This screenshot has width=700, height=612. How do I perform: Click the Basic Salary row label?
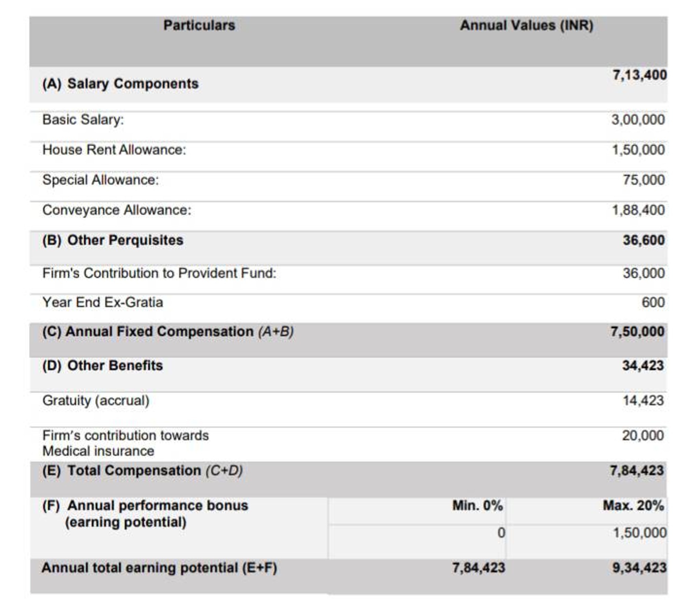[x=83, y=120]
